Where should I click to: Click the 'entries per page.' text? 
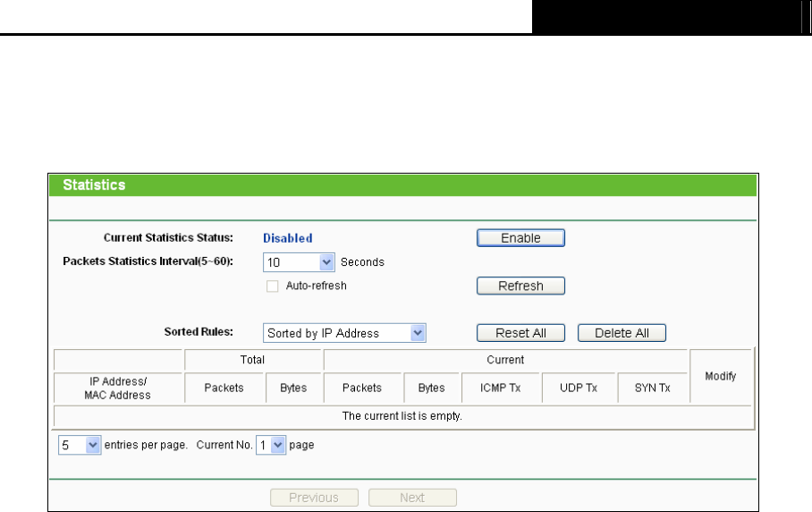146,445
